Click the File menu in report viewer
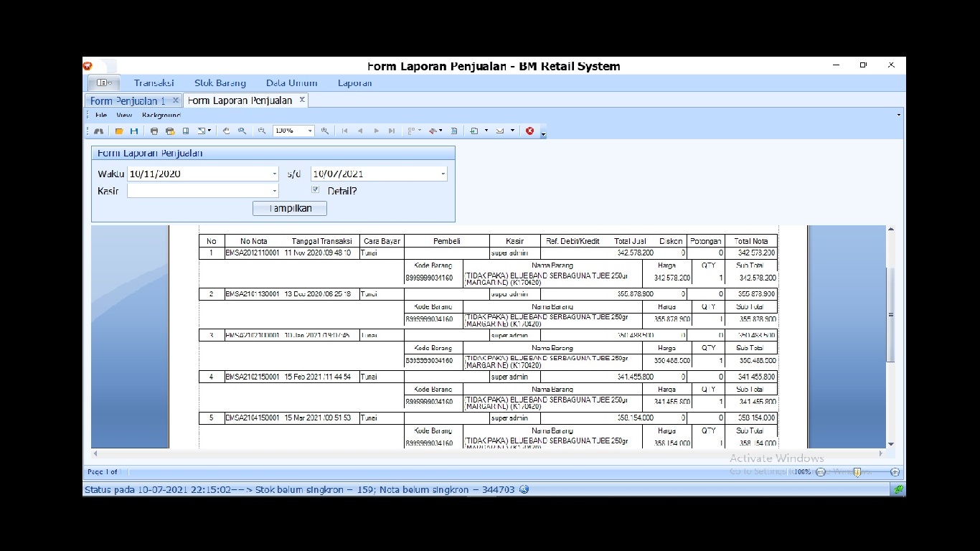The height and width of the screenshot is (551, 980). [101, 115]
